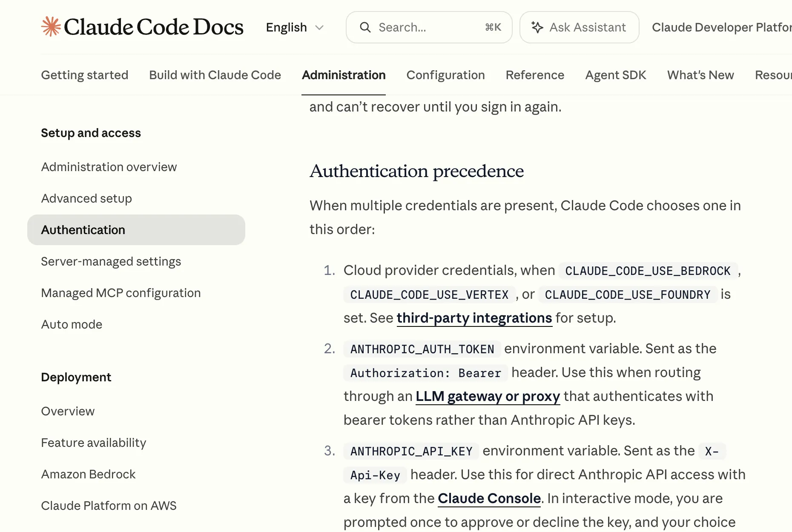Follow the third-party integrations link
This screenshot has width=792, height=532.
(474, 318)
